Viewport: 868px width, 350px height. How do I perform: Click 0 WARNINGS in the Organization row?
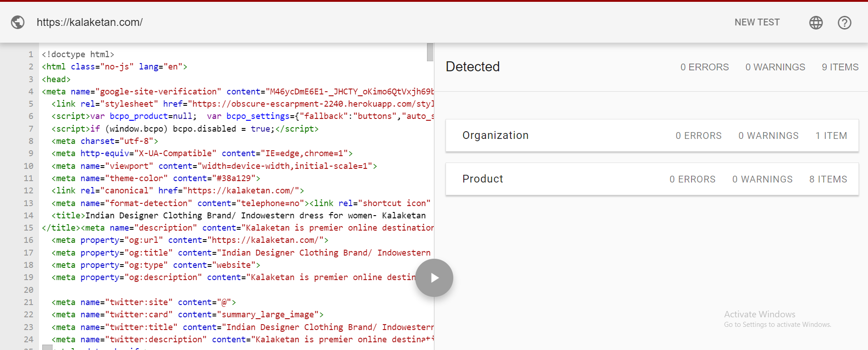pos(768,136)
